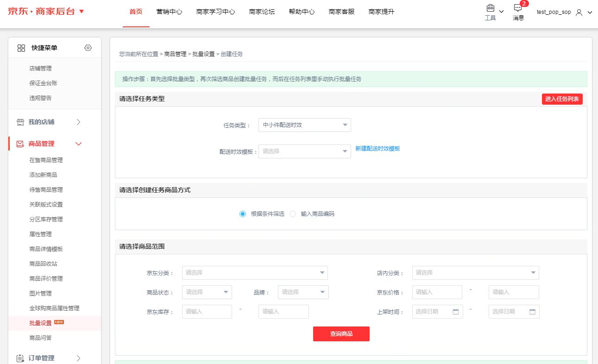Expand the 订单管理 section
Viewport: 598px width, 364px height.
[79, 358]
